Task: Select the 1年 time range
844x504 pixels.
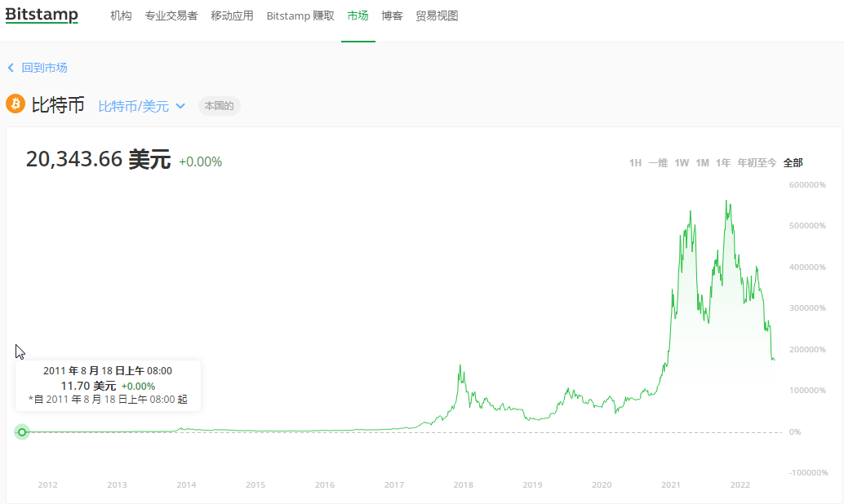Action: (723, 162)
